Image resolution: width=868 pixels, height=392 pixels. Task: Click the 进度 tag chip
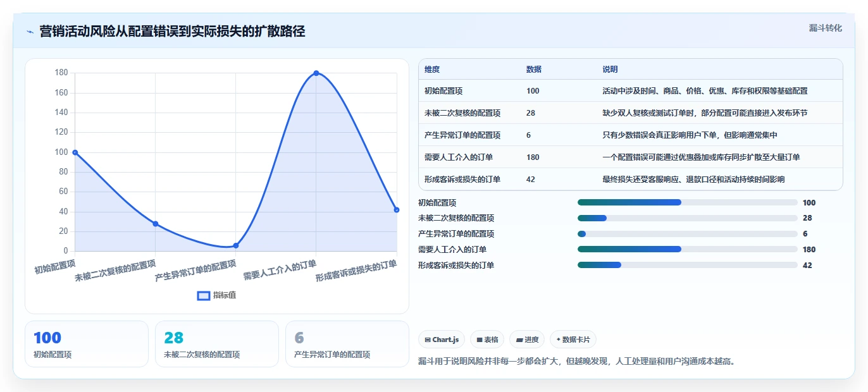pos(527,340)
